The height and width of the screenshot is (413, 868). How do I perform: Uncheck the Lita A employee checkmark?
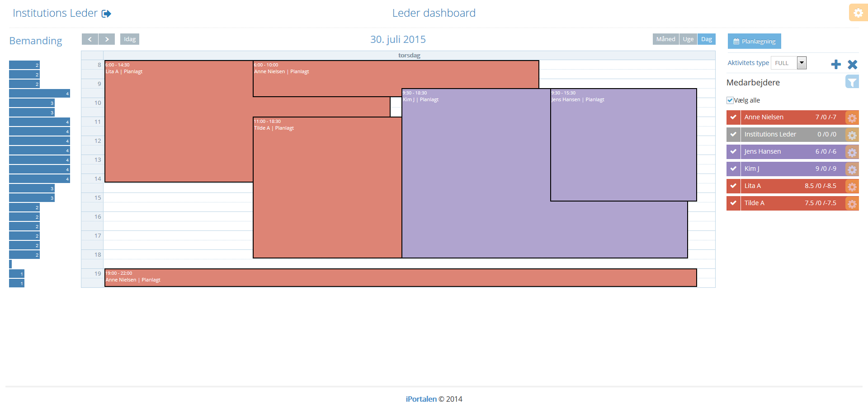(x=733, y=186)
